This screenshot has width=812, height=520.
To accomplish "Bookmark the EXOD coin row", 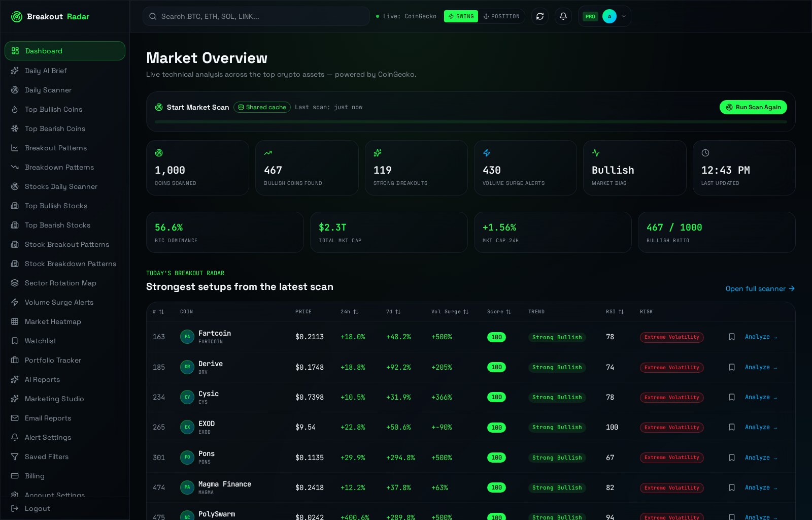I will [x=732, y=427].
